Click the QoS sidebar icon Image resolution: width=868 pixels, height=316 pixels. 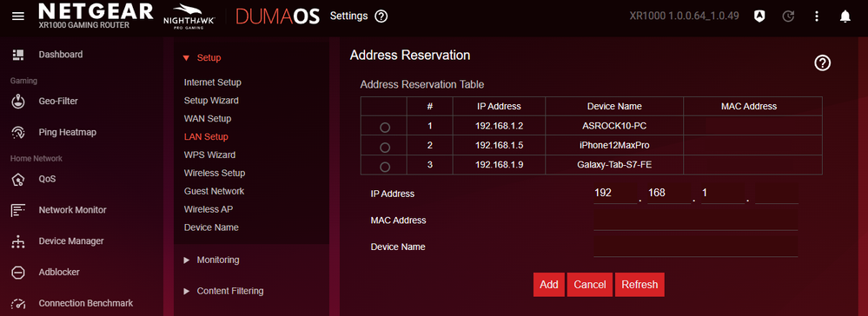18,180
